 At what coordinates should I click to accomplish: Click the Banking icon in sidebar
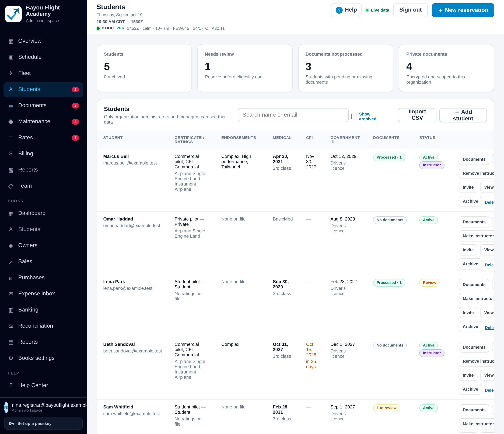(x=11, y=310)
